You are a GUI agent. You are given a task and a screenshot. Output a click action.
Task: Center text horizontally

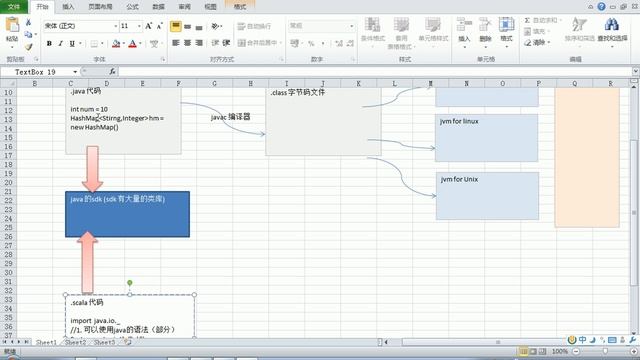187,43
